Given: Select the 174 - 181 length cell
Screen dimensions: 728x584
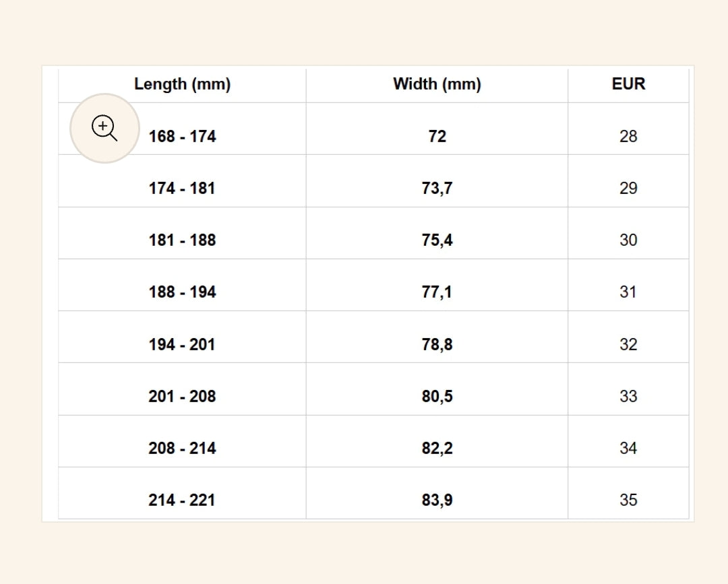Looking at the screenshot, I should (182, 189).
